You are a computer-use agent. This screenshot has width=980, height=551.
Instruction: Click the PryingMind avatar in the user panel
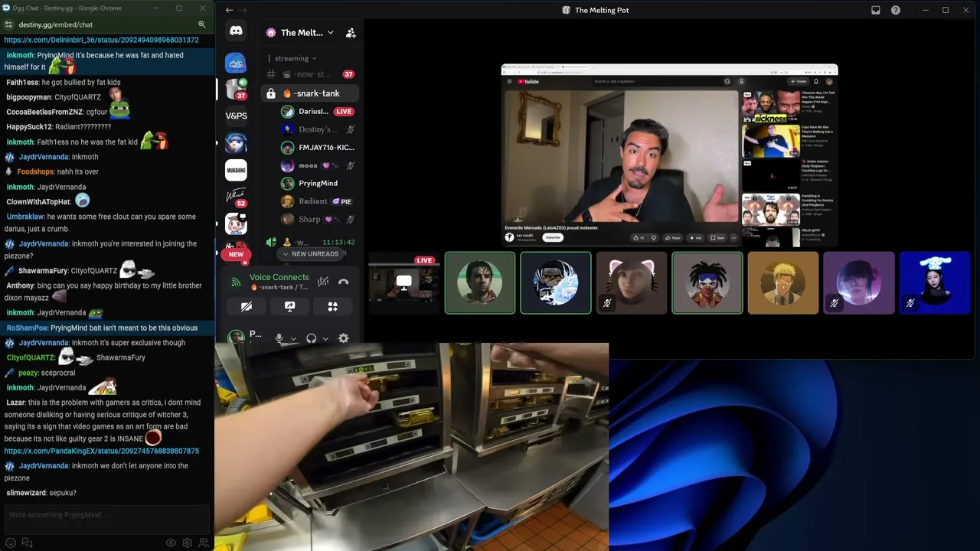(237, 337)
